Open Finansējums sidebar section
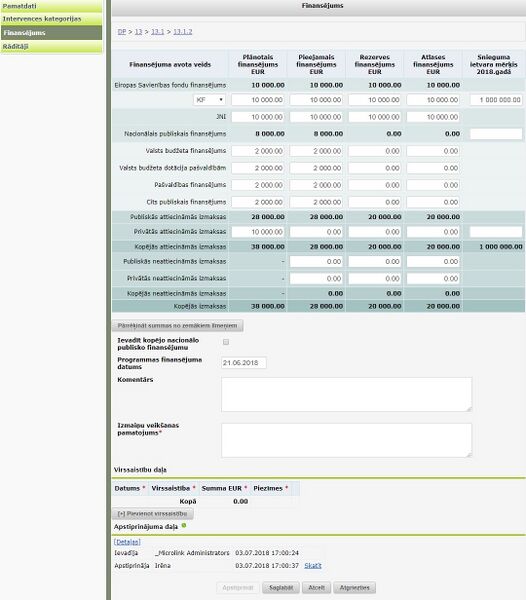The image size is (526, 600). click(x=51, y=33)
